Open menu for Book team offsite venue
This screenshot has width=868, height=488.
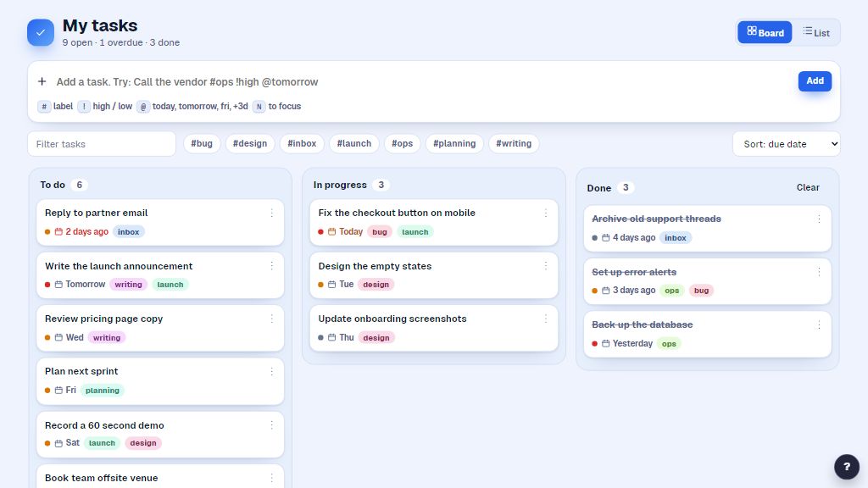tap(272, 478)
